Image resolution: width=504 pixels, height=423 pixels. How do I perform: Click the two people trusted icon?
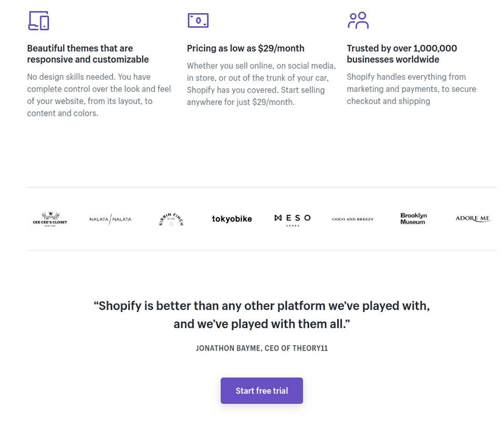coord(358,20)
